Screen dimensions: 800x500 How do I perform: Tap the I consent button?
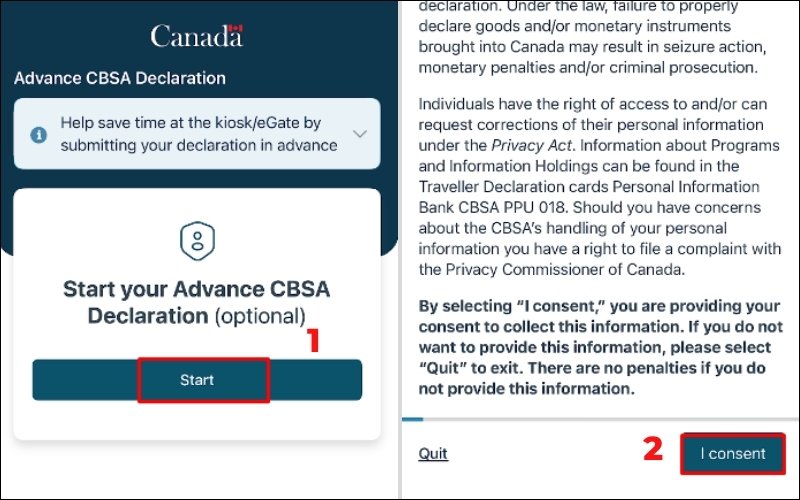point(732,453)
